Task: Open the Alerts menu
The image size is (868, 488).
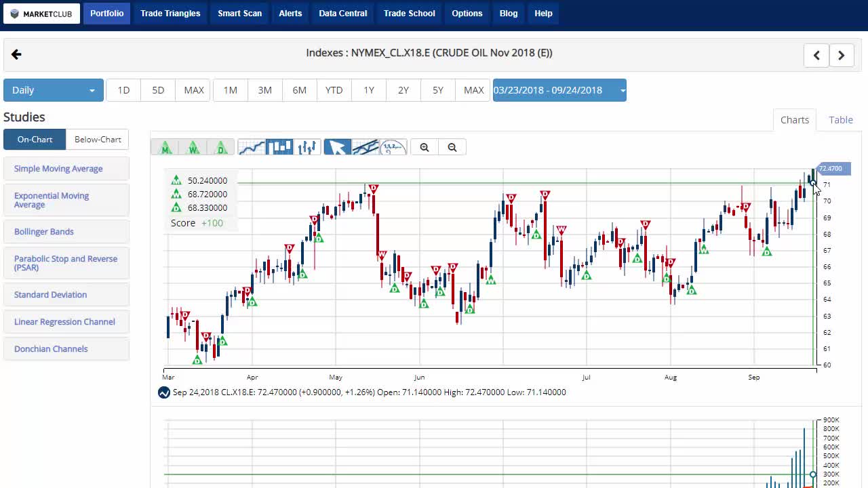Action: (x=290, y=13)
